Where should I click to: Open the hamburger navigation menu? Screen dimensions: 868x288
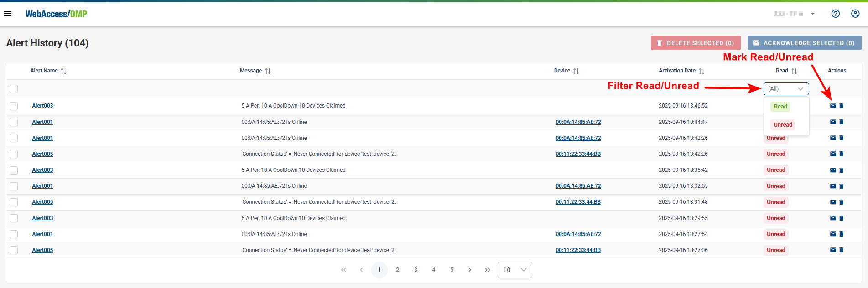click(8, 14)
